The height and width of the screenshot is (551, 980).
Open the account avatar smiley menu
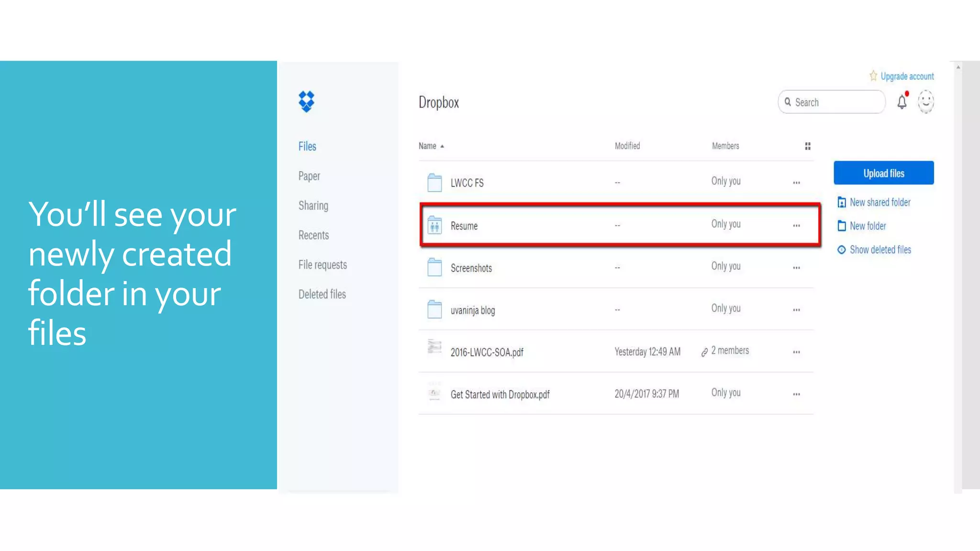click(x=926, y=101)
